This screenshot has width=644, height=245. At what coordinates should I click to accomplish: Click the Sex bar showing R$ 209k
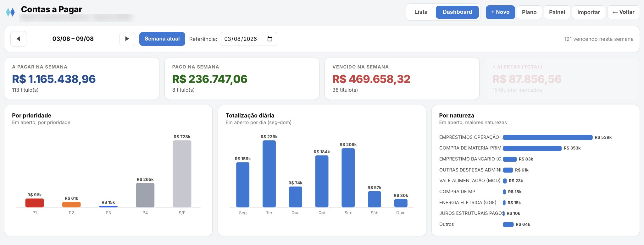click(x=348, y=178)
